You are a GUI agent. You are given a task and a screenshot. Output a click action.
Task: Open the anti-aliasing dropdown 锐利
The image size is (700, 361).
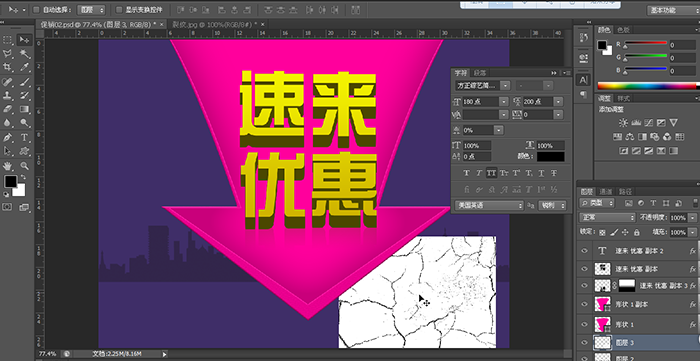(552, 205)
